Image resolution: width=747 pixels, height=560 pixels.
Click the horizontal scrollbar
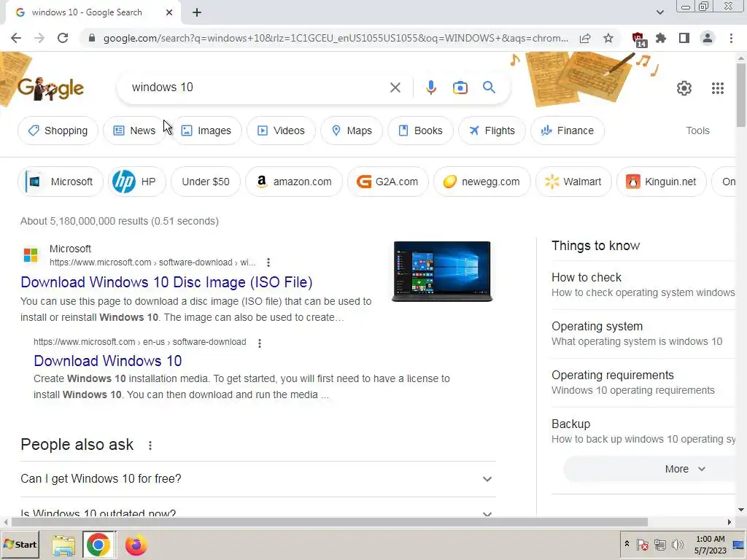(x=329, y=522)
